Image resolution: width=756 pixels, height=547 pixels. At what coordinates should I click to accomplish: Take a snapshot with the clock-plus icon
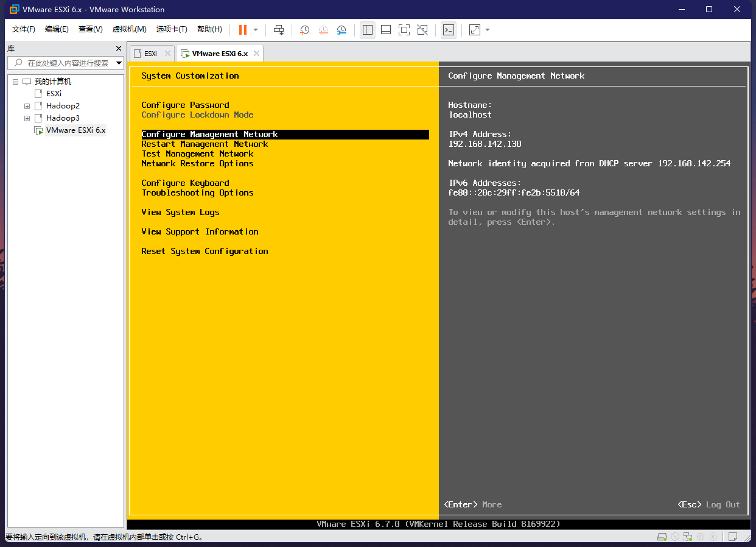304,30
